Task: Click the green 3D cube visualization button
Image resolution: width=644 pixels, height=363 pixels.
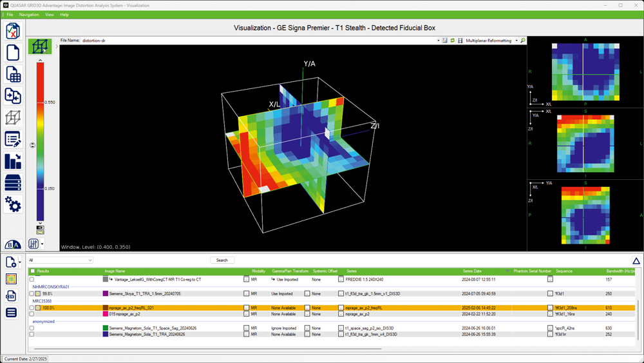Action: [40, 47]
